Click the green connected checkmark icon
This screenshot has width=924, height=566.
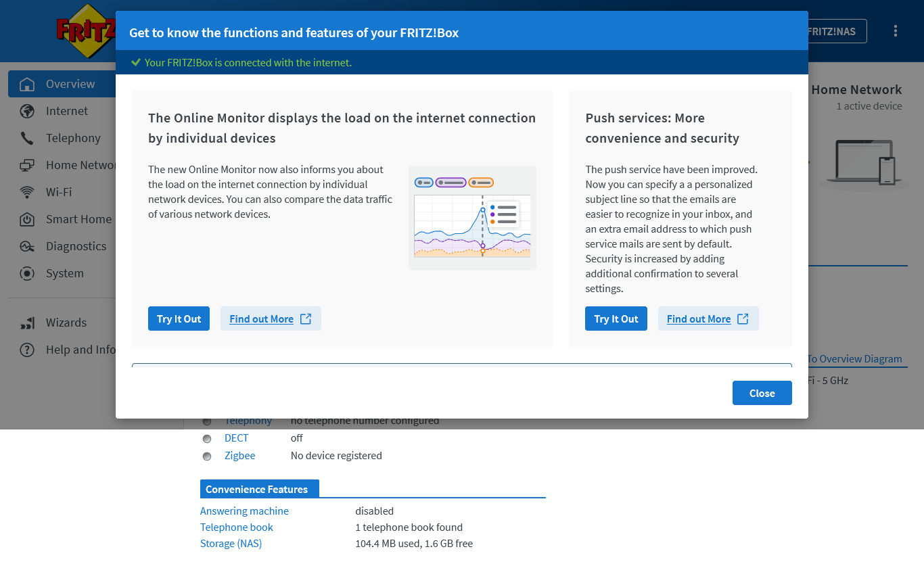tap(136, 63)
